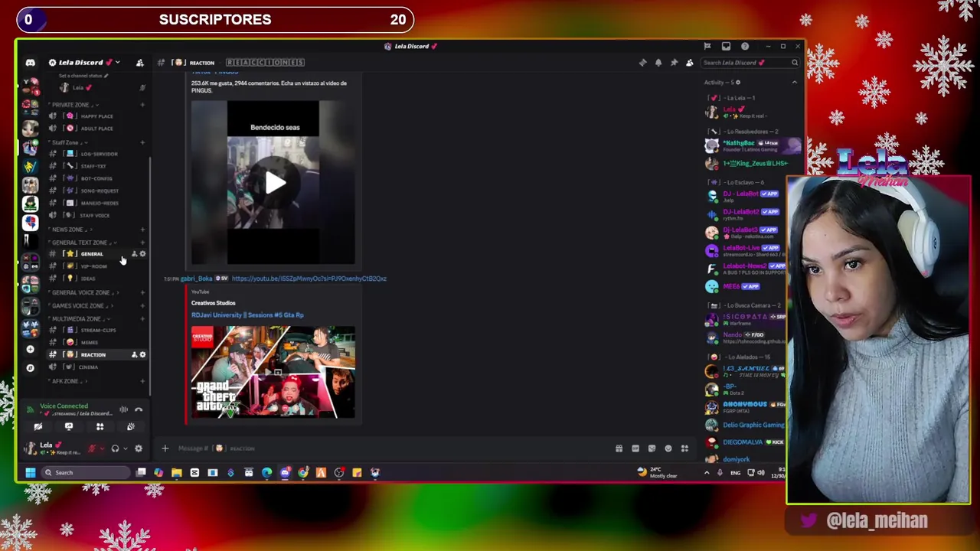The image size is (980, 551).
Task: Start an activity in voice panel
Action: click(x=100, y=427)
